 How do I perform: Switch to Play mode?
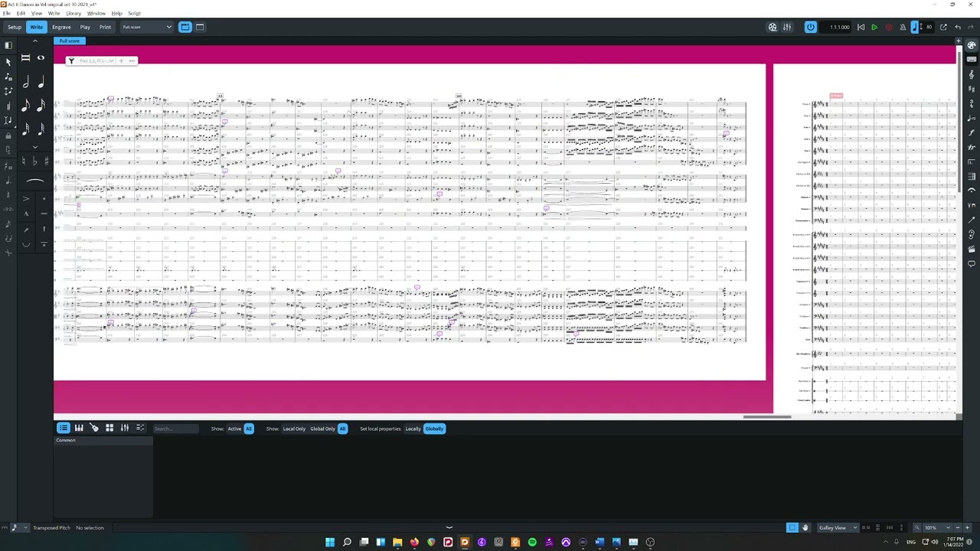click(x=85, y=27)
